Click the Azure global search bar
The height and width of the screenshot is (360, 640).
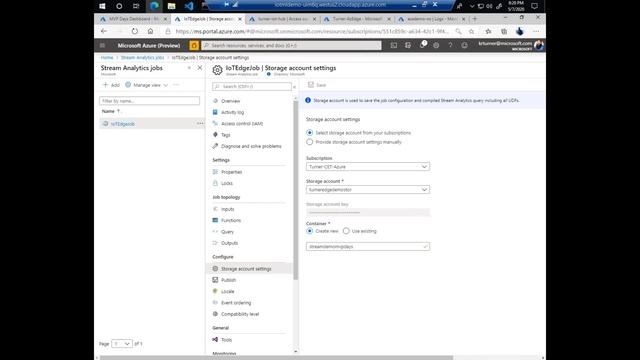coord(291,45)
